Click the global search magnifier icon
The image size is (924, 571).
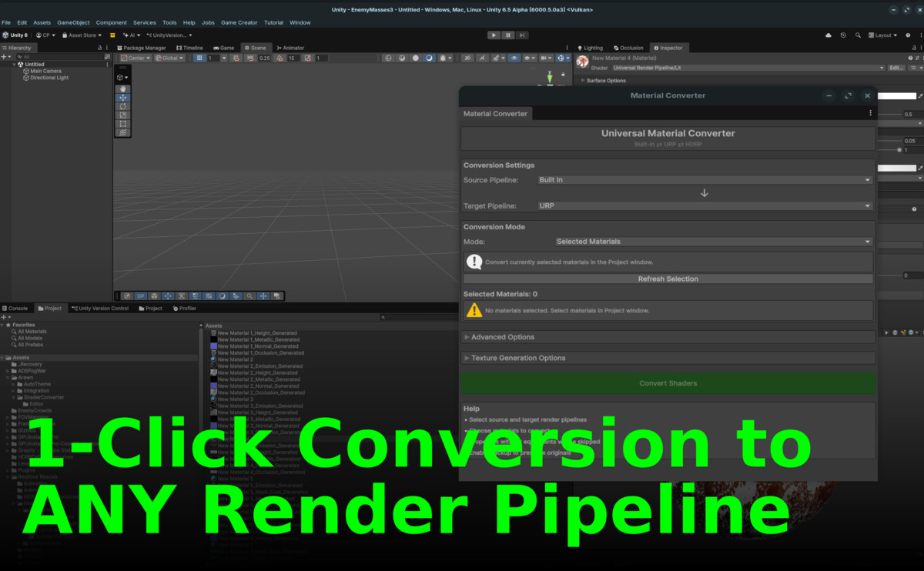pos(859,35)
